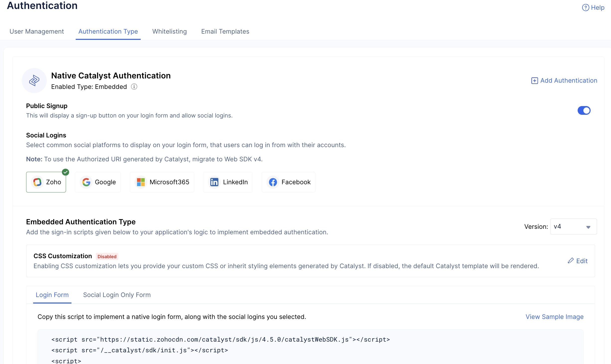Click the init.js script line
Image resolution: width=611 pixels, height=364 pixels.
click(140, 350)
